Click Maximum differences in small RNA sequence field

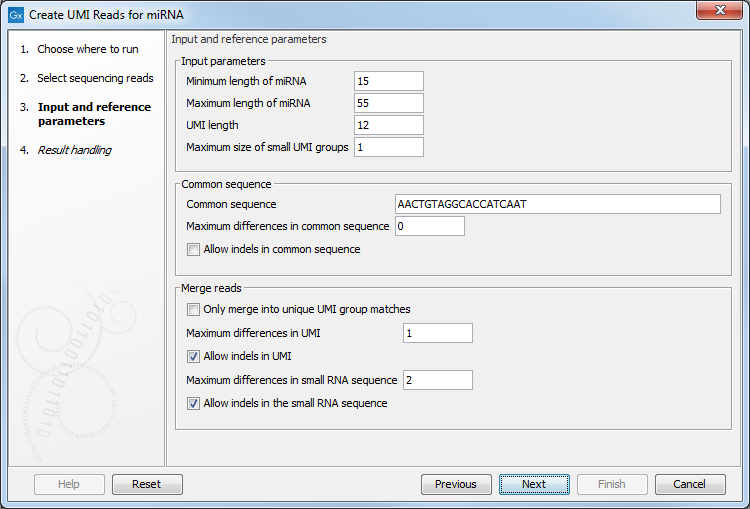coord(437,380)
